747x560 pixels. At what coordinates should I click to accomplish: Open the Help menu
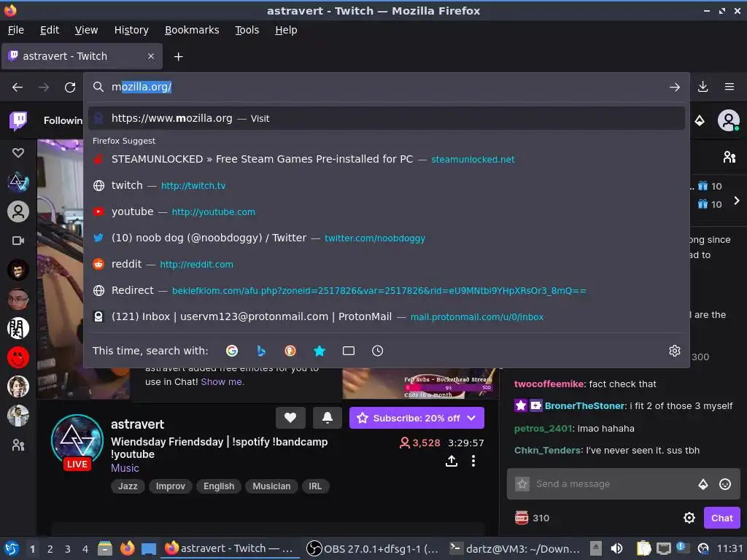(286, 30)
